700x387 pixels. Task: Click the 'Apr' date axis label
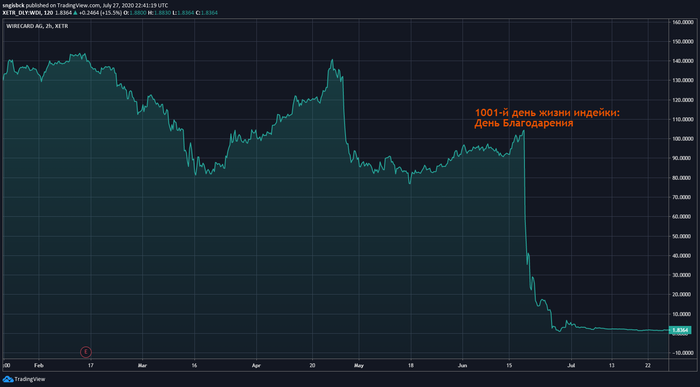pyautogui.click(x=256, y=366)
